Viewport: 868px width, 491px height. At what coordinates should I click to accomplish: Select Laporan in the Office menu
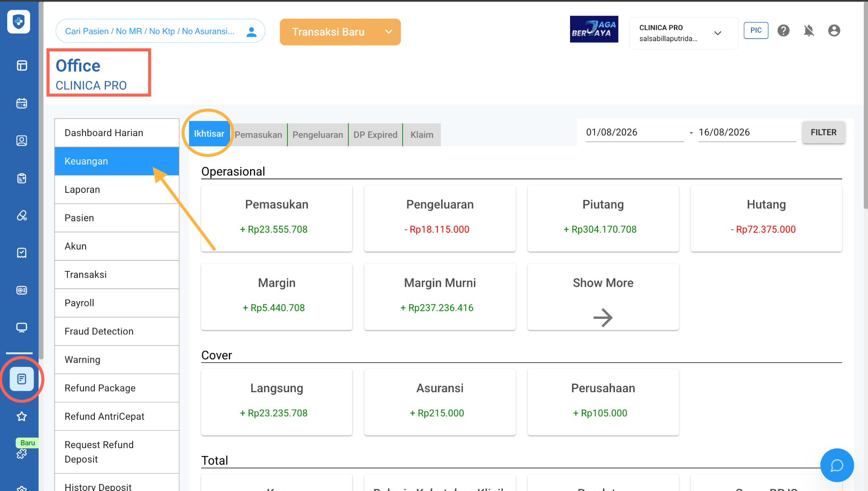(117, 190)
